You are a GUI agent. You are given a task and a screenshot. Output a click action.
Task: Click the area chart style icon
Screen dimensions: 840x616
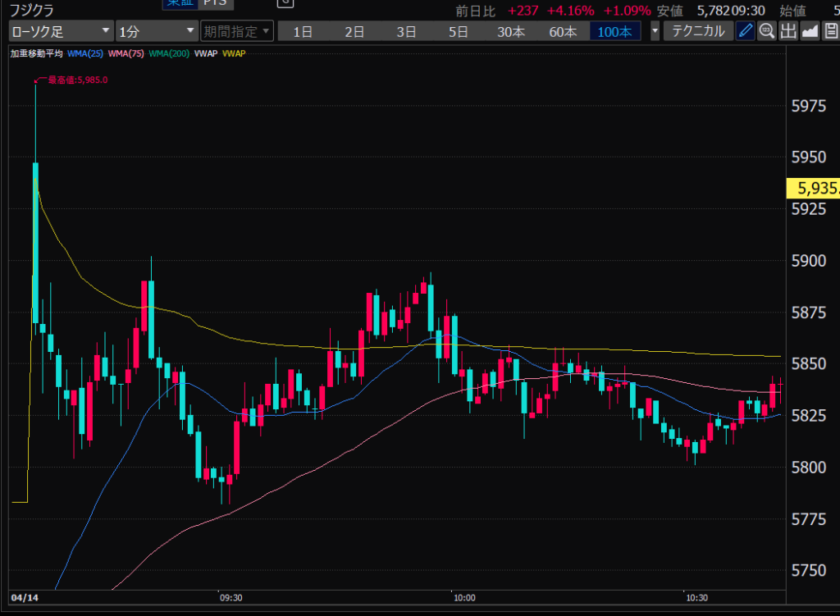click(810, 32)
